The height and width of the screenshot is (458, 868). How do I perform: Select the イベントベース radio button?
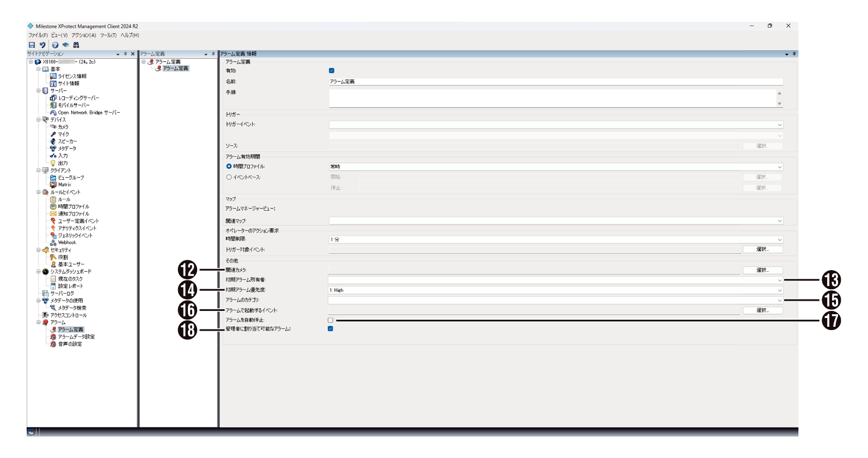tap(229, 177)
